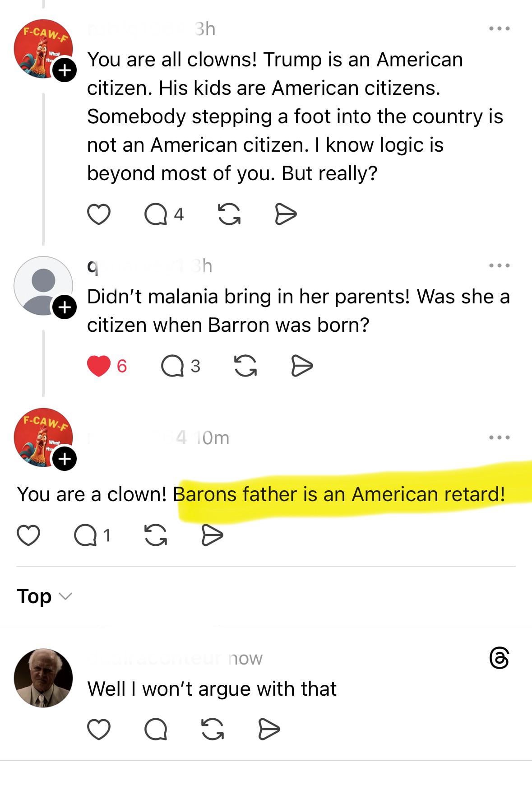Follow the rooster avatar account on first post
Screen dimensions: 532x786
pos(65,70)
